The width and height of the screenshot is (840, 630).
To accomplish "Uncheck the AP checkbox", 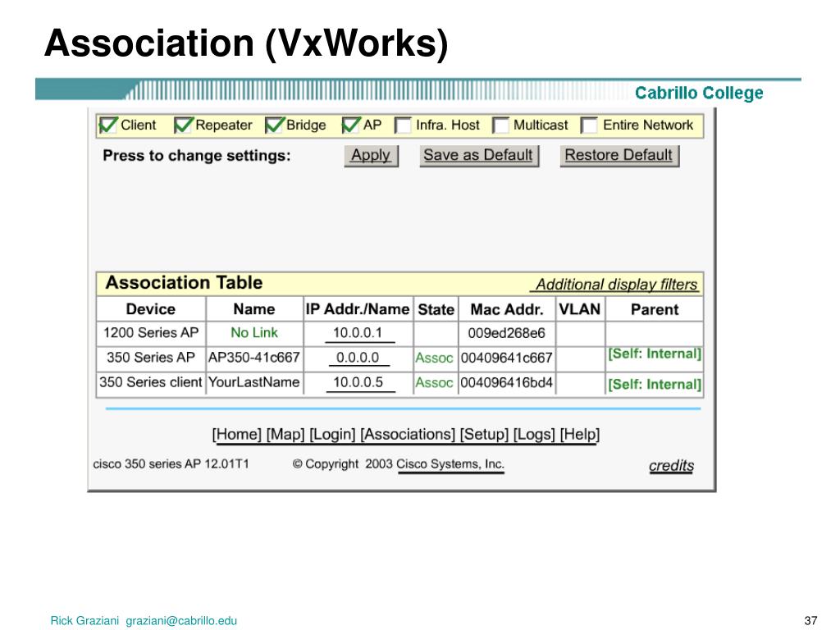I will [351, 126].
